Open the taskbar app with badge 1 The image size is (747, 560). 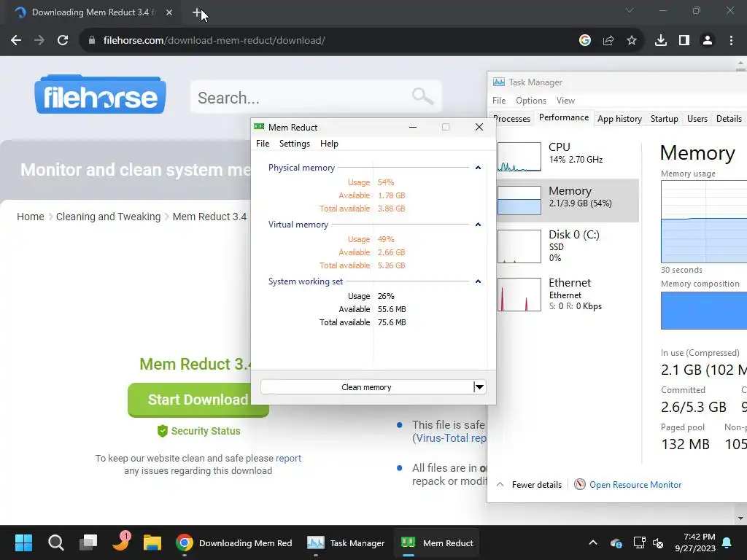coord(120,542)
